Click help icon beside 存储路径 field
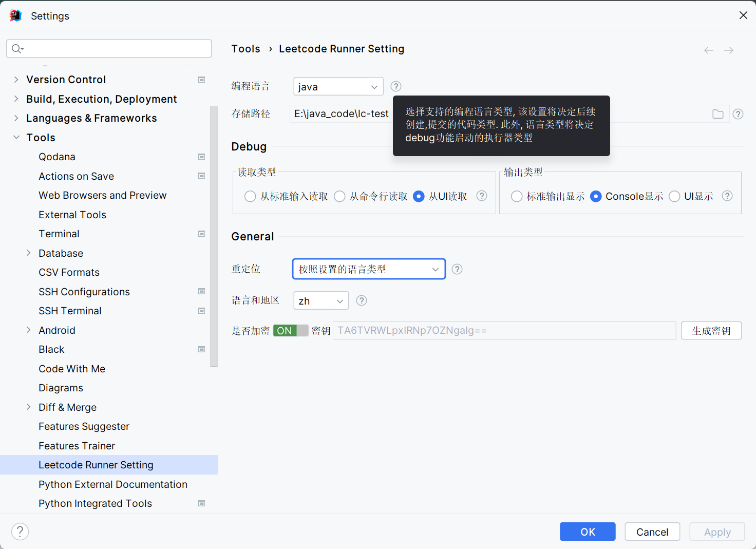This screenshot has width=756, height=549. pos(738,114)
